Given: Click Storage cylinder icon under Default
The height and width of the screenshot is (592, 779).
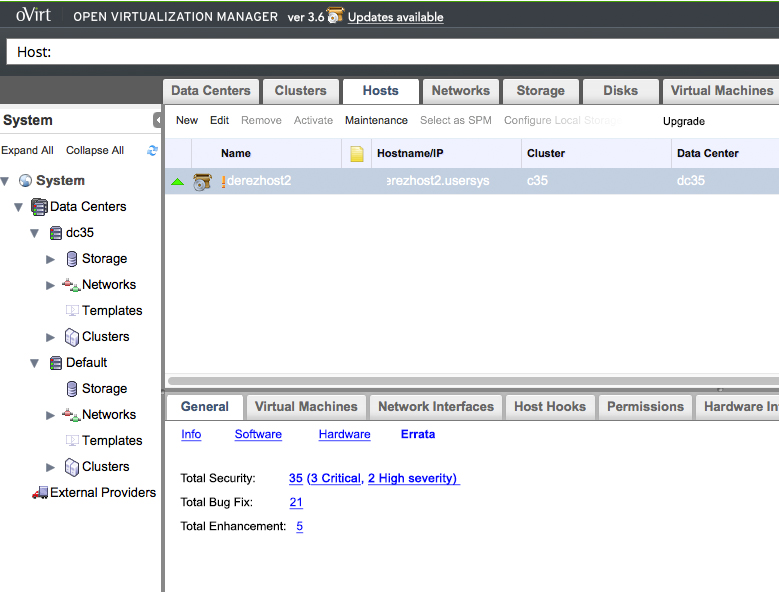Looking at the screenshot, I should (x=72, y=389).
